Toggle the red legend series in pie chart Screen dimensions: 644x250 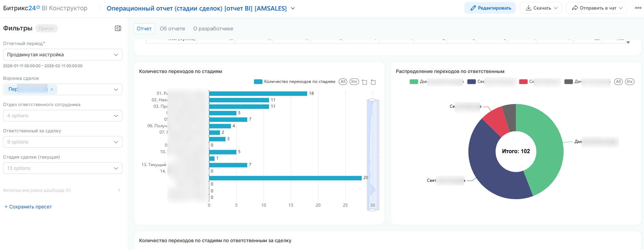523,82
